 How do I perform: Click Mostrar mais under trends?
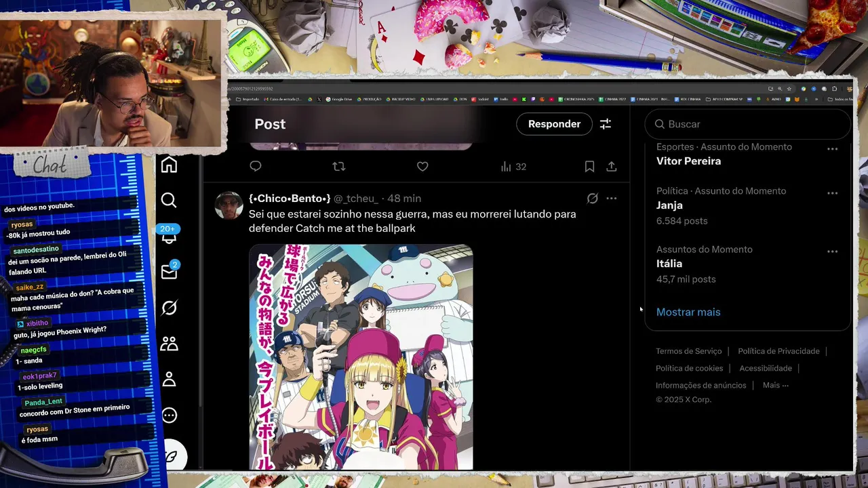click(688, 312)
